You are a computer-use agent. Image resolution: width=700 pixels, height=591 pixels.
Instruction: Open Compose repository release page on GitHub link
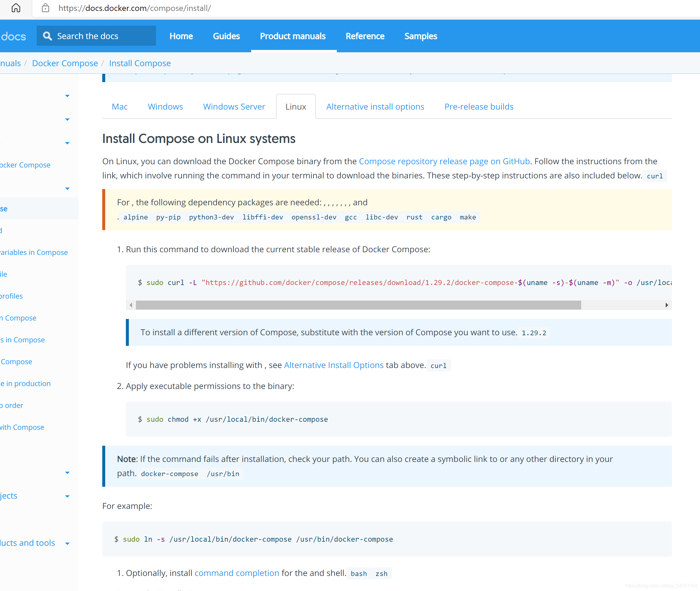pos(444,161)
